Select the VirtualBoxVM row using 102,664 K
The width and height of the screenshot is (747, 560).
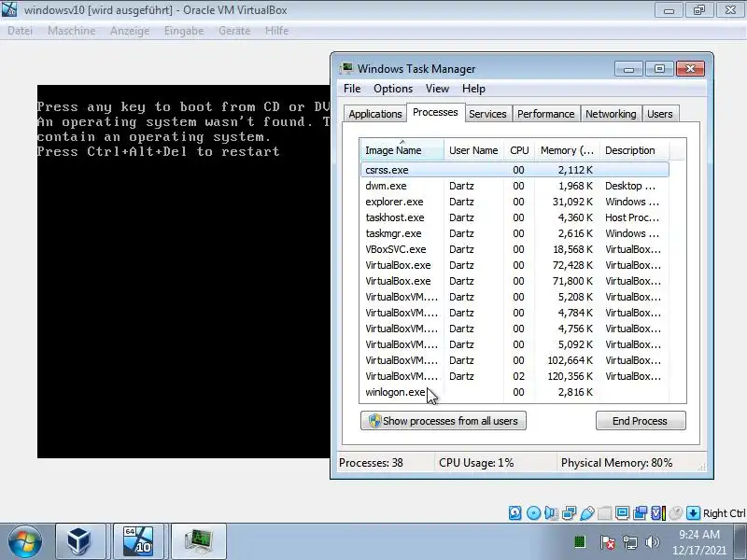coord(514,360)
